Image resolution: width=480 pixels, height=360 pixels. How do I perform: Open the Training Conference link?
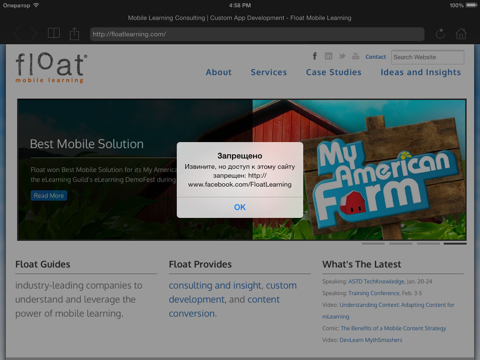coord(374,293)
